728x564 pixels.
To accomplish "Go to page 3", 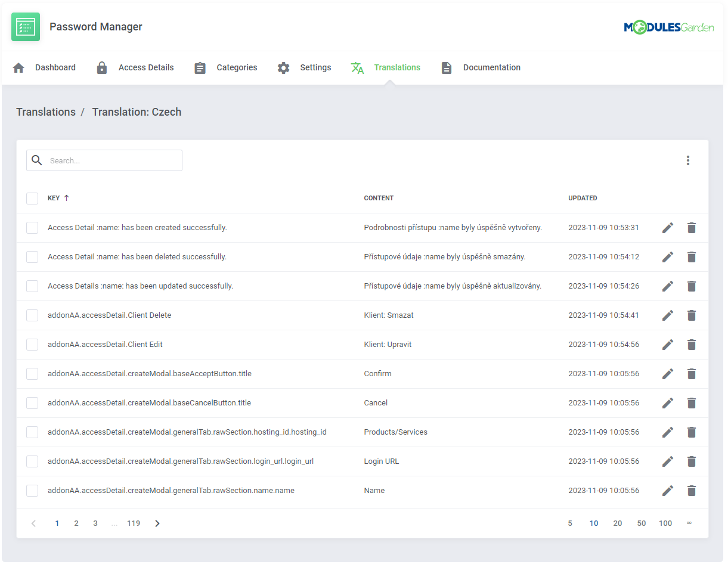I will coord(95,523).
